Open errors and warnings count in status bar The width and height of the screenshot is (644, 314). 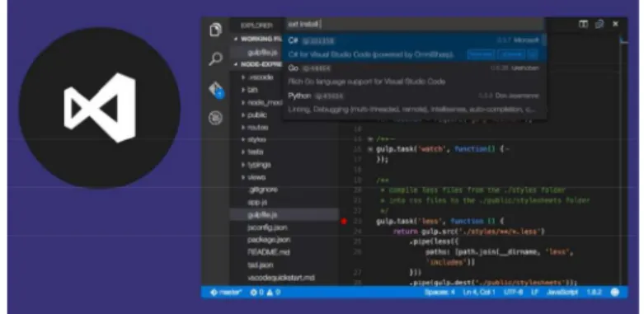(266, 293)
